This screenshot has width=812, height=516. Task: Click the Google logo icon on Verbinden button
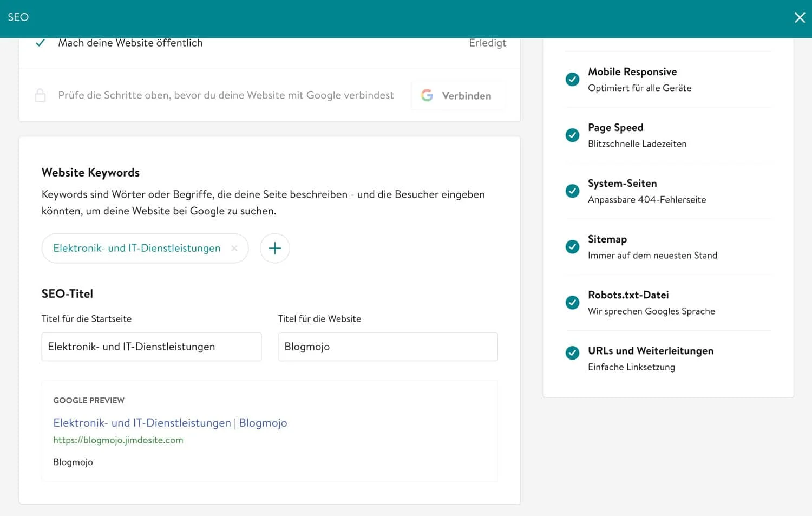click(427, 95)
